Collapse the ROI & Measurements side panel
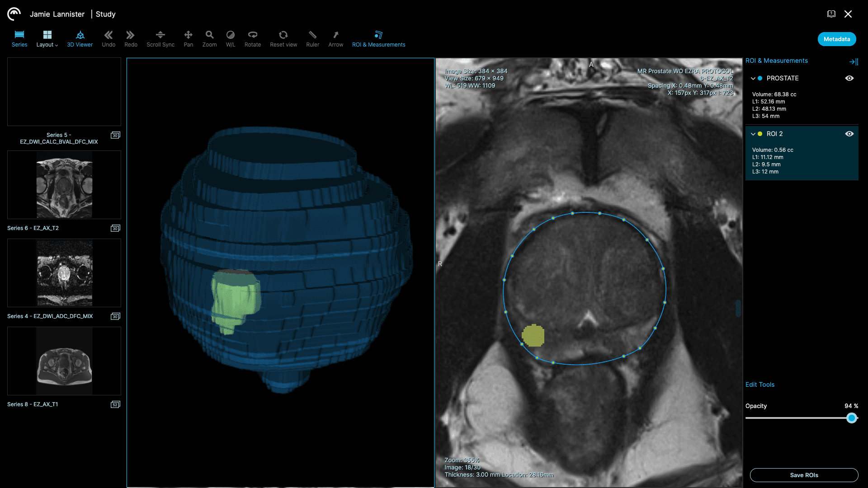Viewport: 868px width, 488px height. (x=853, y=62)
